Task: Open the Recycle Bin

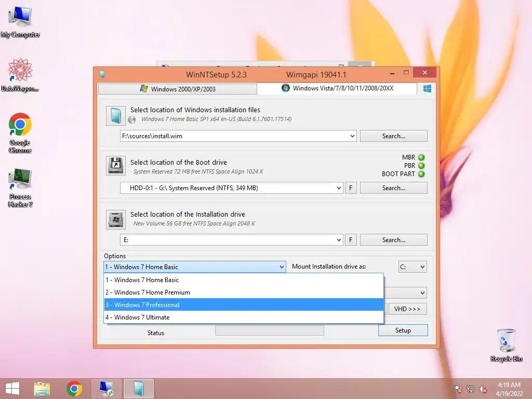Action: [x=506, y=345]
